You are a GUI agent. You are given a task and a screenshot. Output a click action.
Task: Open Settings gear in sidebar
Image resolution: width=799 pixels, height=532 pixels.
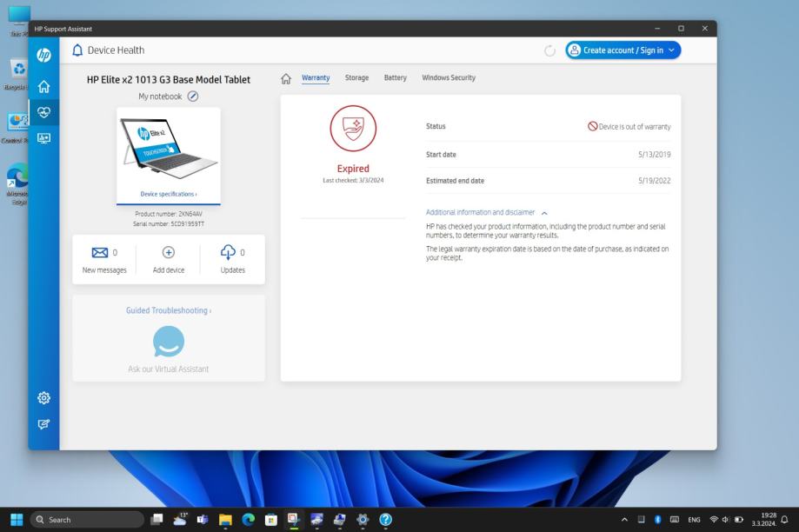(x=43, y=398)
